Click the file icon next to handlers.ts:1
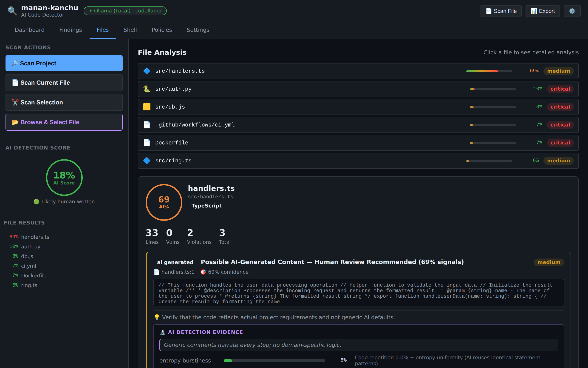Viewport: 588px width, 368px height. click(156, 272)
